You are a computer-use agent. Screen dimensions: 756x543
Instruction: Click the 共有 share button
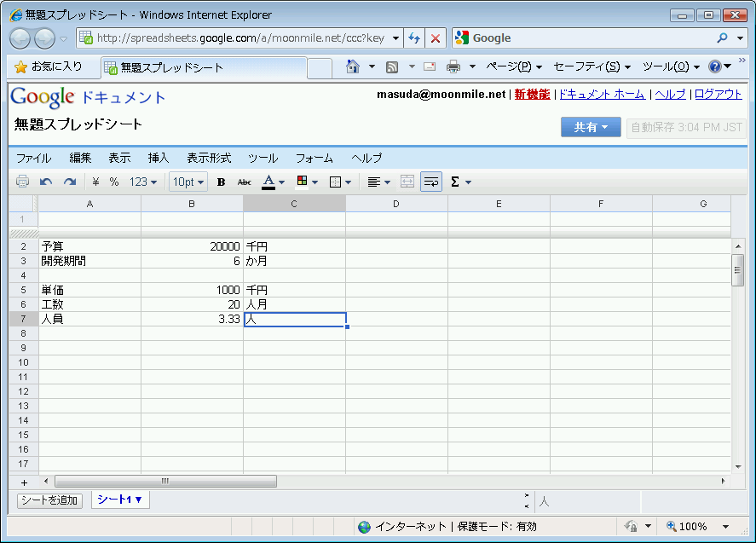[x=590, y=127]
